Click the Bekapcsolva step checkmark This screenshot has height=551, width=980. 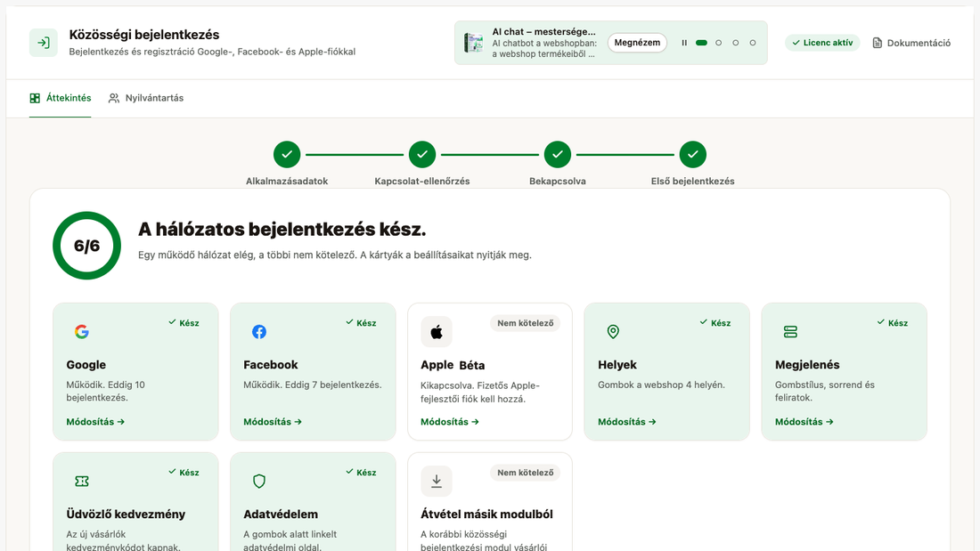point(558,154)
